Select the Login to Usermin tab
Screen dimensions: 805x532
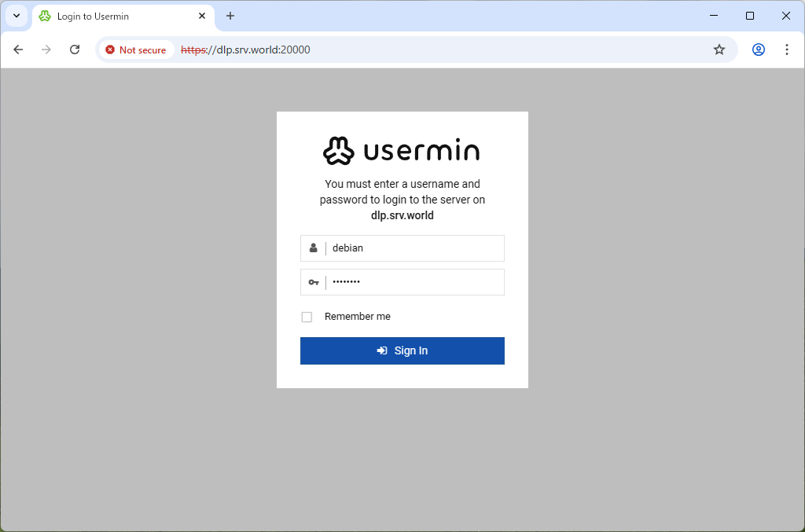tap(118, 17)
